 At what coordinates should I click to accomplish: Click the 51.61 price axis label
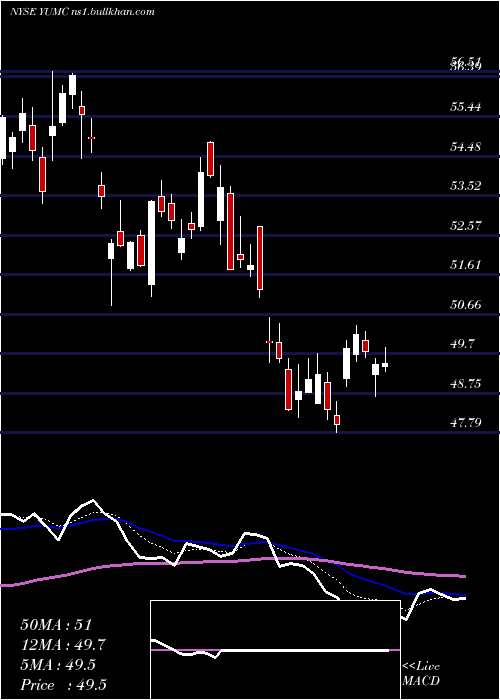[466, 265]
